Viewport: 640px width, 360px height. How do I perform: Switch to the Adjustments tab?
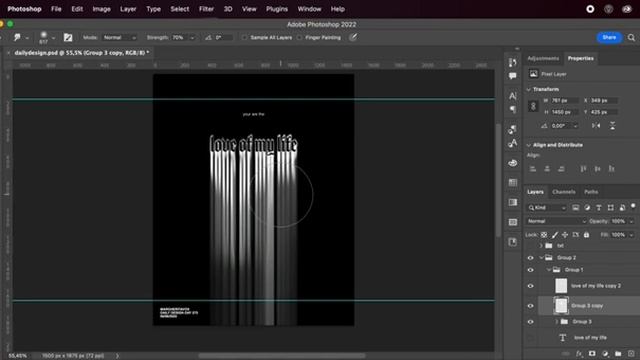(543, 58)
